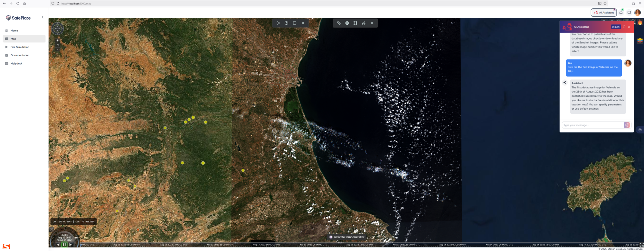644x251 pixels.
Task: Open the English language selector
Action: (x=615, y=27)
